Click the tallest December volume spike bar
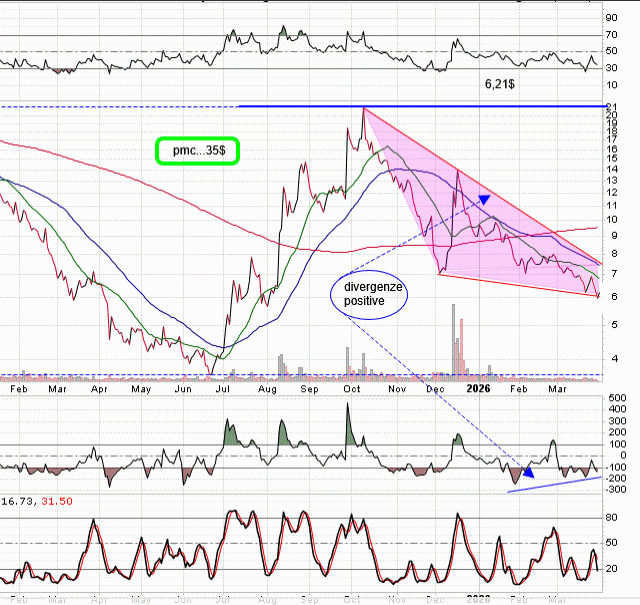This screenshot has height=605, width=640. pos(461,350)
